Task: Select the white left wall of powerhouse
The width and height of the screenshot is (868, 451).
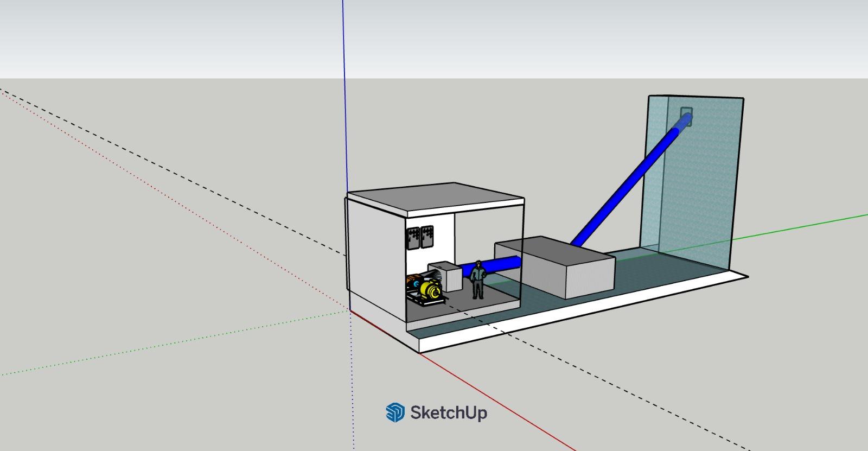Action: 374,261
